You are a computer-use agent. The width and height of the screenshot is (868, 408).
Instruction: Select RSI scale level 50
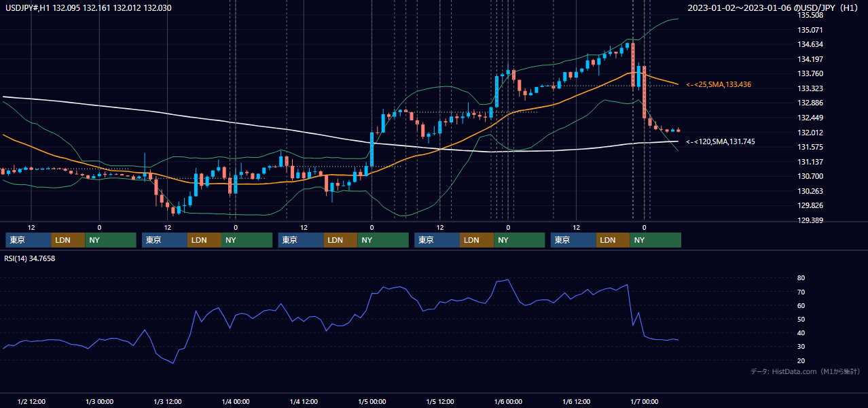[x=801, y=319]
